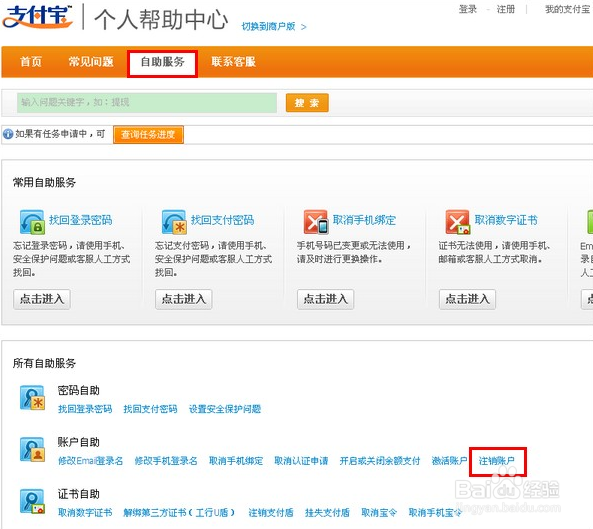
Task: Click 取消宝令 link
Action: (x=379, y=513)
